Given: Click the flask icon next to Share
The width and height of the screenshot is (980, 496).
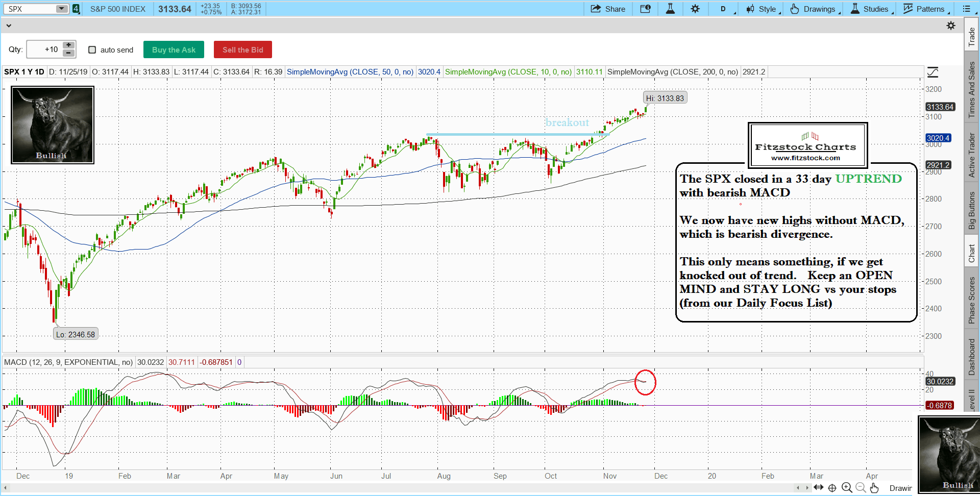Looking at the screenshot, I should click(670, 9).
